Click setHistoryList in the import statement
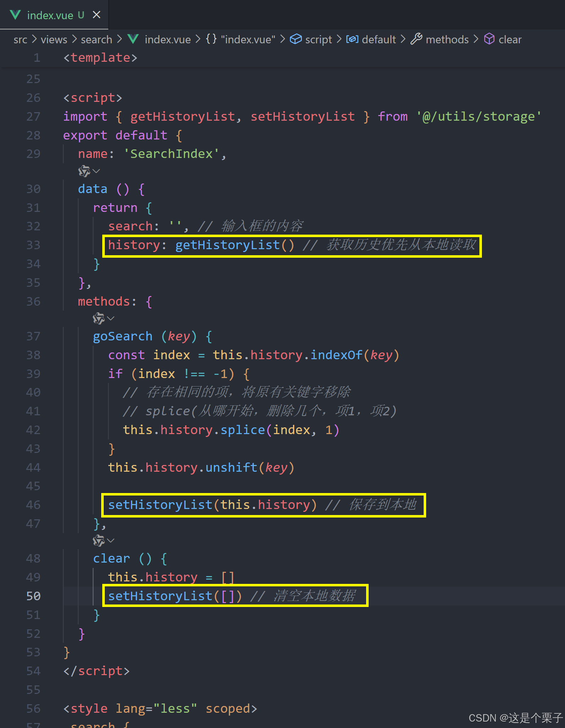Viewport: 565px width, 728px height. click(x=303, y=116)
